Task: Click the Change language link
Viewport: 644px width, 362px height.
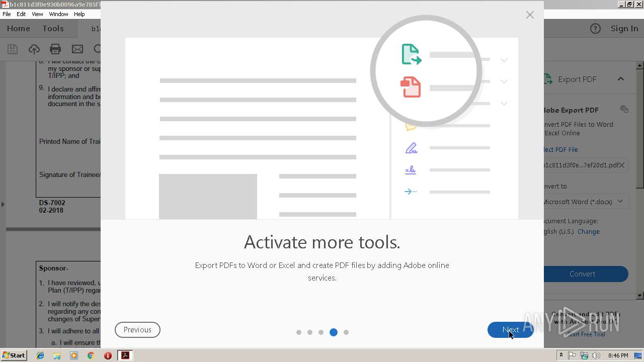Action: point(588,232)
